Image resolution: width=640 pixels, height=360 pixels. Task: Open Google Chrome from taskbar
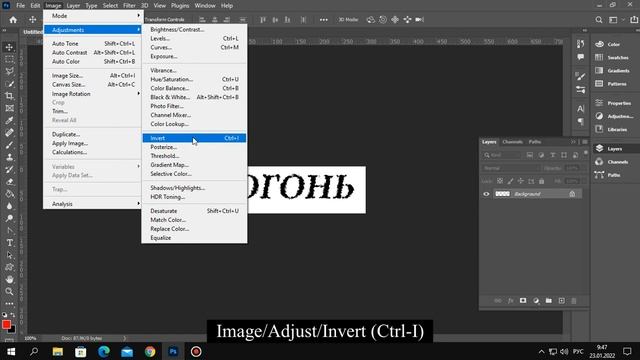(x=150, y=351)
